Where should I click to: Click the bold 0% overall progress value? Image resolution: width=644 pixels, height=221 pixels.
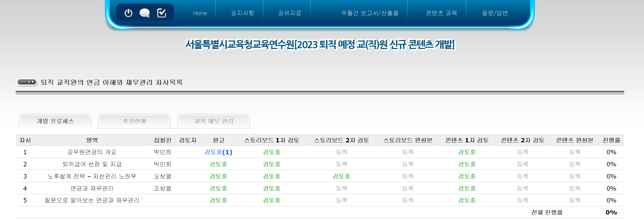[x=611, y=212]
